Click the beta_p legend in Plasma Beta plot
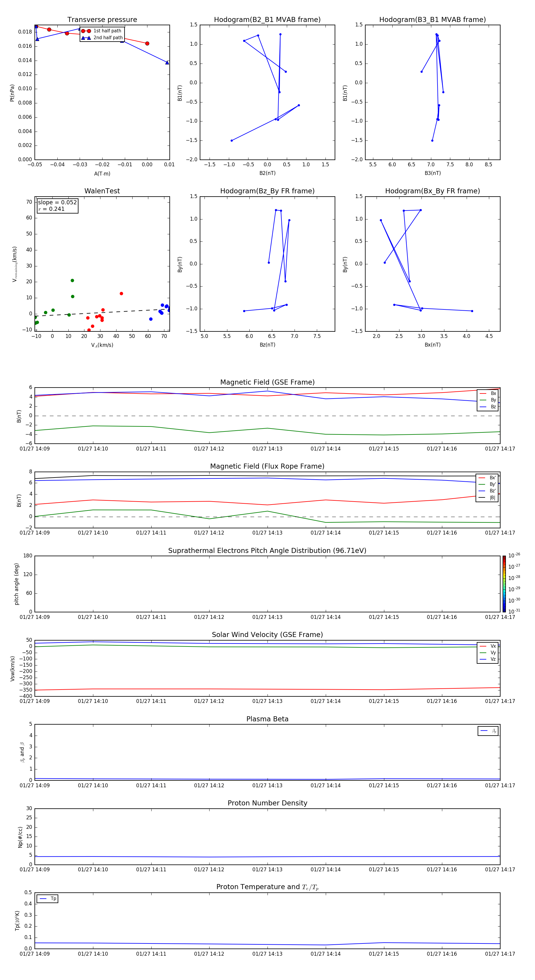The width and height of the screenshot is (535, 980). [x=488, y=731]
